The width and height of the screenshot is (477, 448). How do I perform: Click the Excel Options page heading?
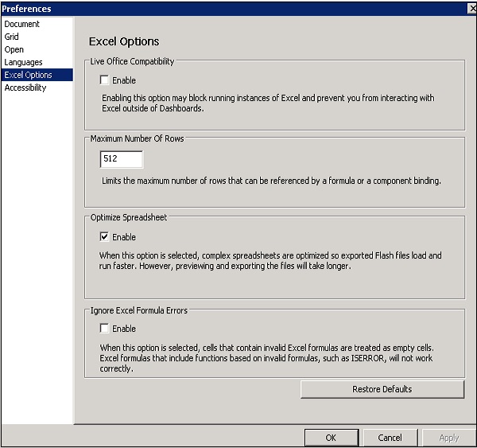(124, 41)
